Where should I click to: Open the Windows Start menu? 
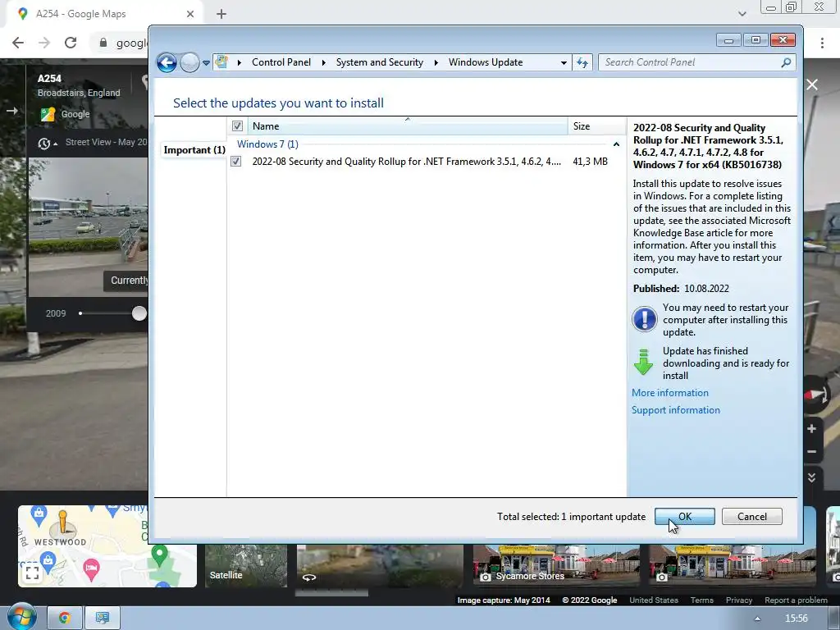coord(21,617)
